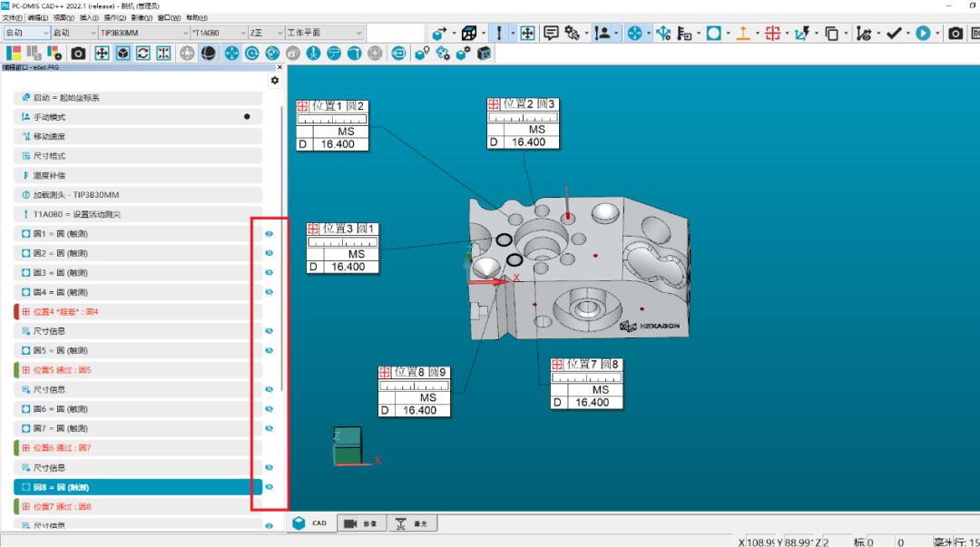Click the edit window vertical scrollbar
Image resolution: width=980 pixels, height=547 pixels.
(x=282, y=250)
